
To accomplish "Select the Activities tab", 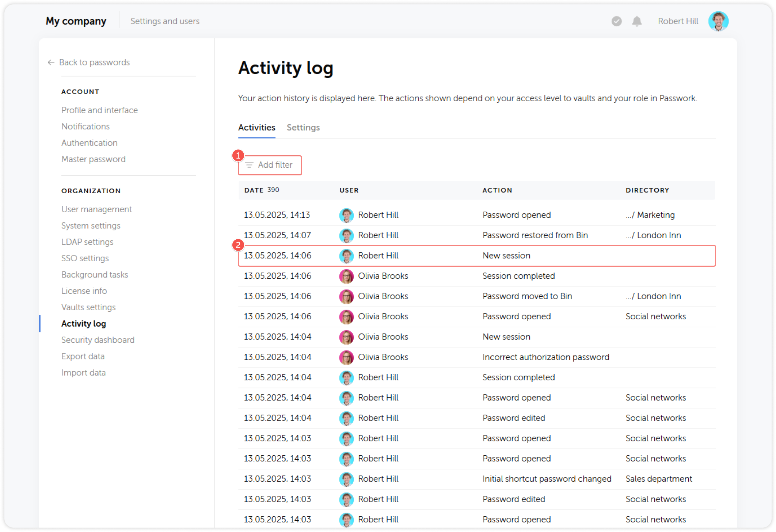I will [x=257, y=128].
